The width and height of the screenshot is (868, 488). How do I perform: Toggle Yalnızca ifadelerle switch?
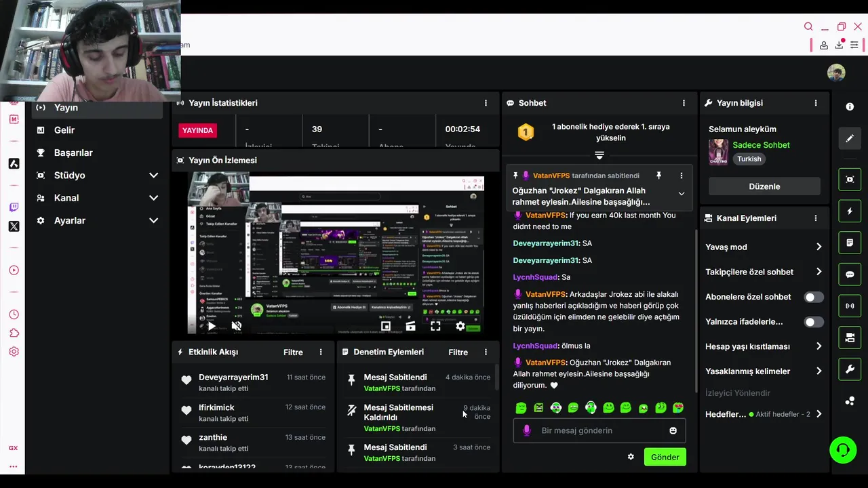[x=814, y=322]
